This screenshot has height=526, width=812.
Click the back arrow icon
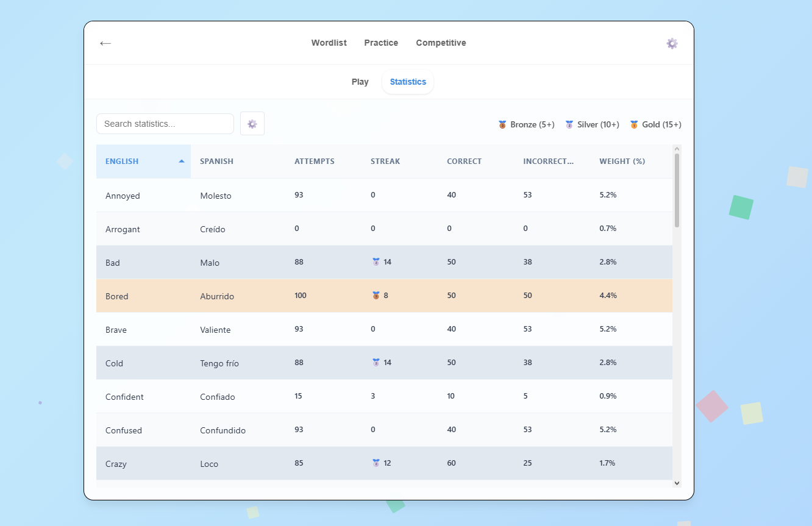[105, 43]
